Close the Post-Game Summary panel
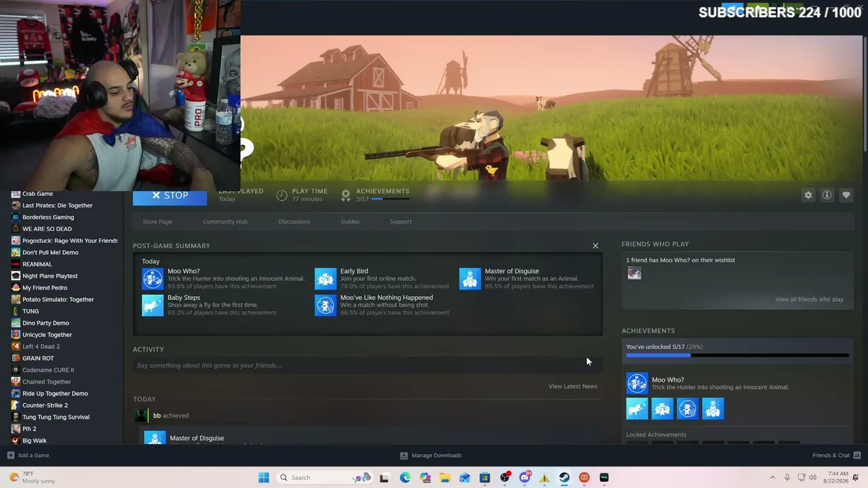Image resolution: width=868 pixels, height=488 pixels. 595,245
